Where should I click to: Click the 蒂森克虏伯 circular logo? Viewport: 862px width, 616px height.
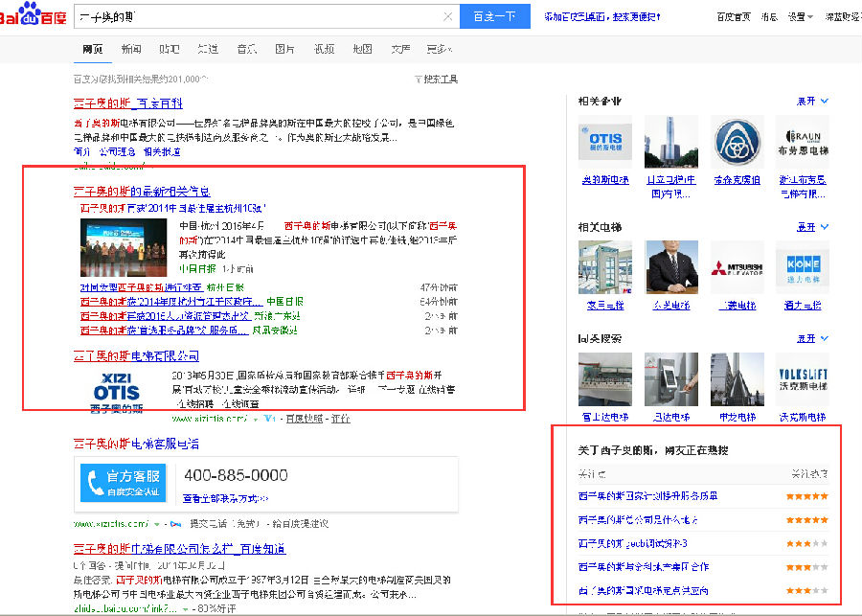tap(737, 142)
